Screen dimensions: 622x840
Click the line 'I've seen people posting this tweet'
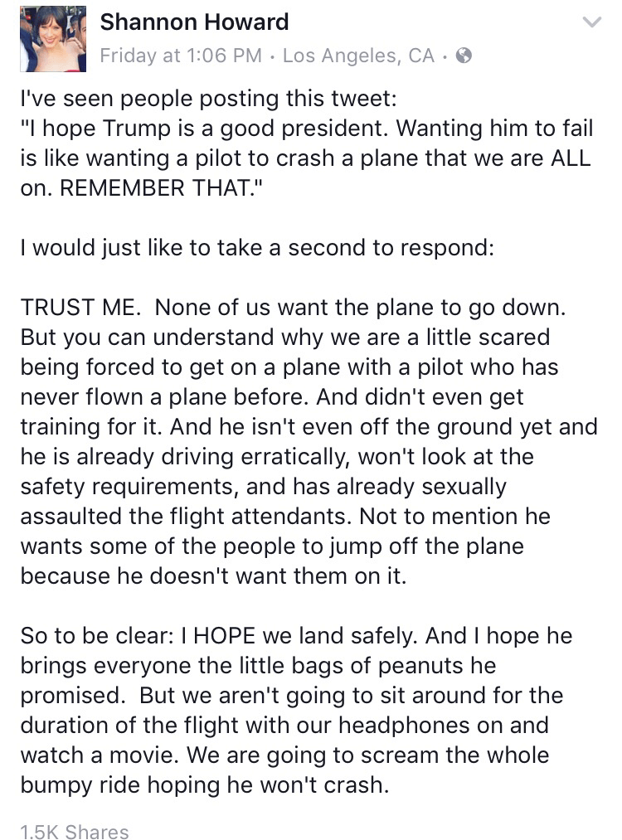208,99
